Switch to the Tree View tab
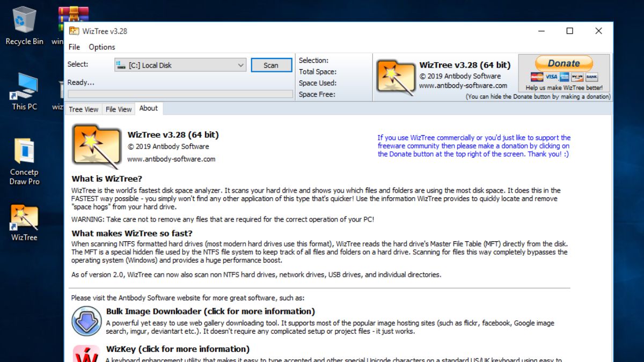This screenshot has width=644, height=362. (84, 109)
